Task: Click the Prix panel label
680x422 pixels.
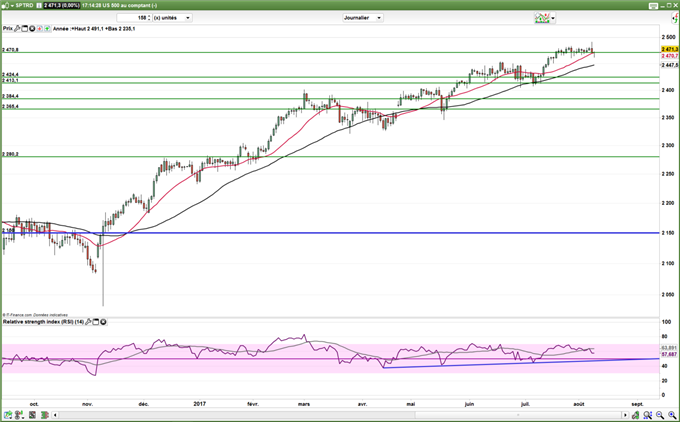Action: pyautogui.click(x=8, y=29)
